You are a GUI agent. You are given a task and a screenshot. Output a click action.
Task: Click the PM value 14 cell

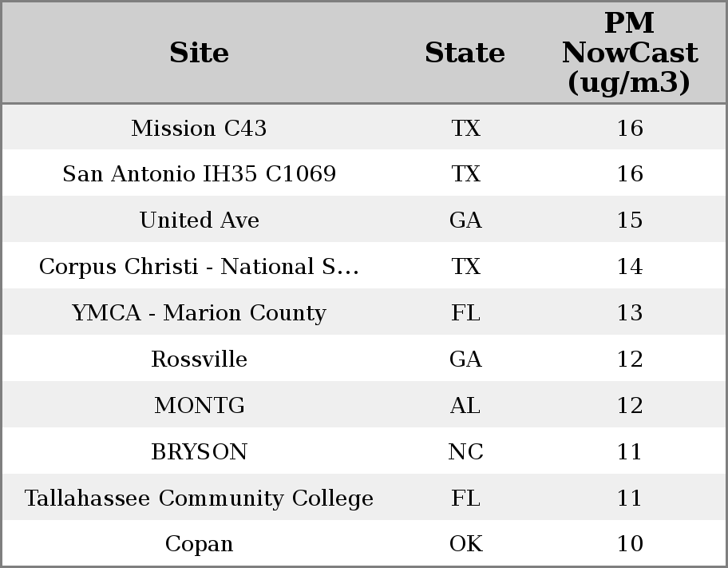(x=629, y=267)
